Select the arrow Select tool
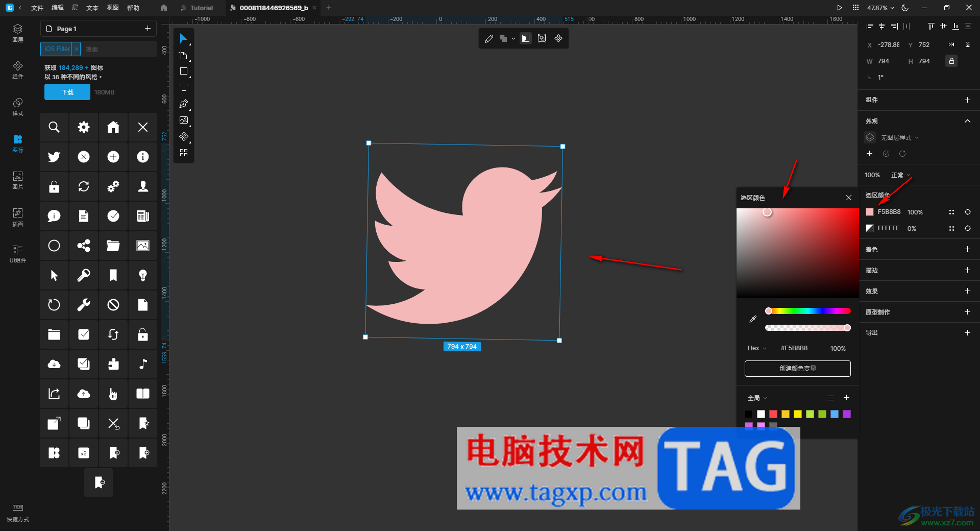Image resolution: width=980 pixels, height=531 pixels. point(183,39)
